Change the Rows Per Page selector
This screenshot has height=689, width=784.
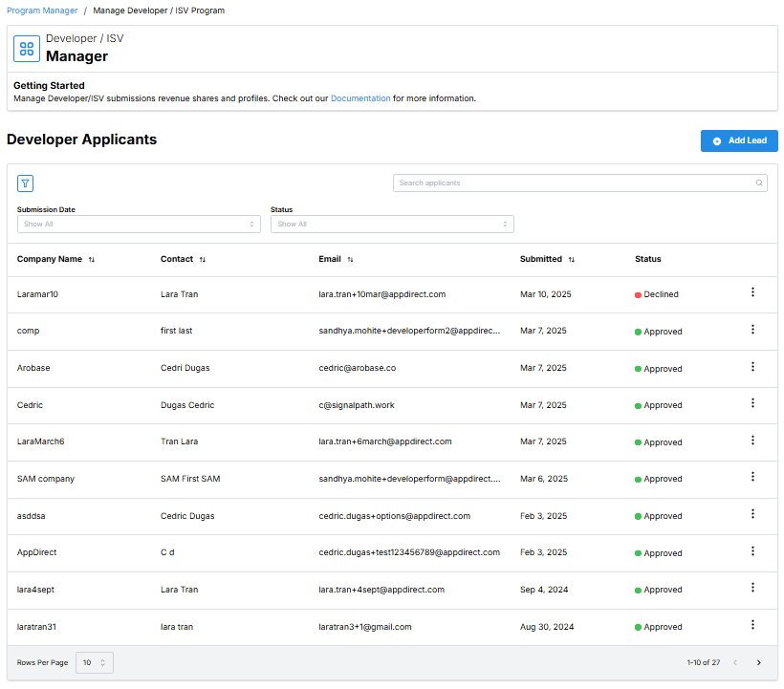tap(94, 662)
